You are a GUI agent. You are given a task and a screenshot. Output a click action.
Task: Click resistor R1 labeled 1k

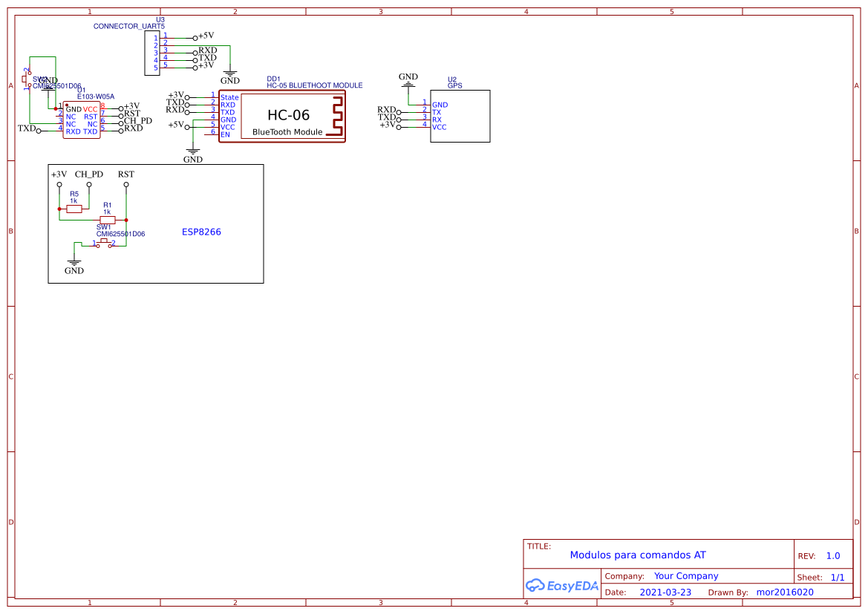pos(108,218)
